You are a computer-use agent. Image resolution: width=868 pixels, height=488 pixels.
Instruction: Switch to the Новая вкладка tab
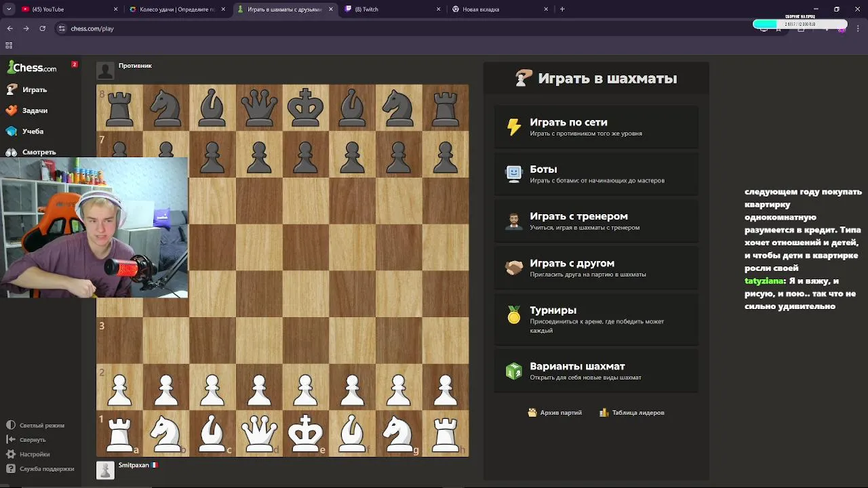coord(499,9)
